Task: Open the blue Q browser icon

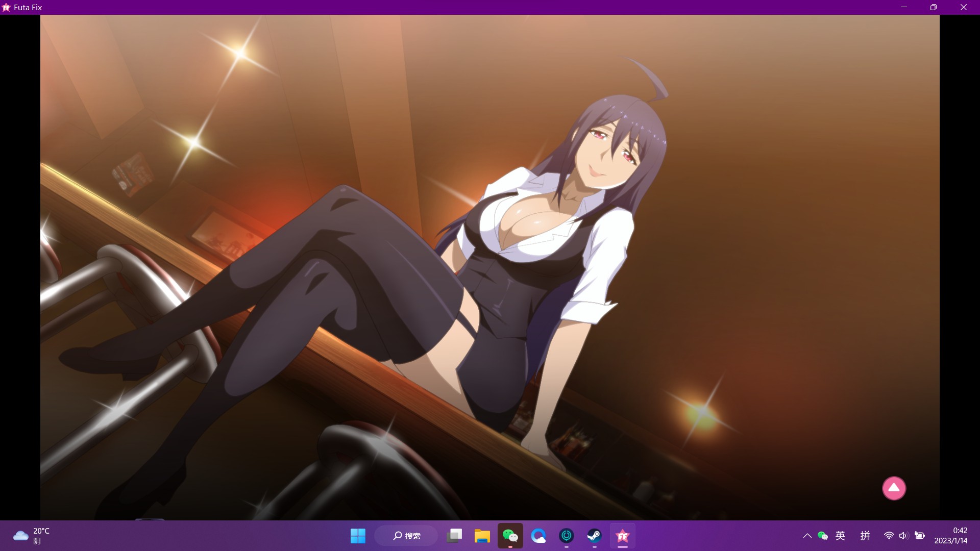Action: point(538,536)
